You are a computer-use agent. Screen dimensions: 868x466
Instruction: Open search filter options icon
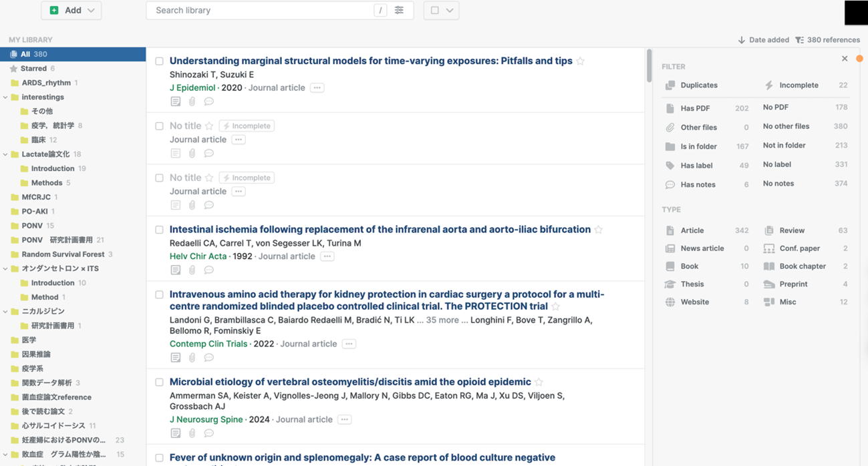tap(399, 11)
